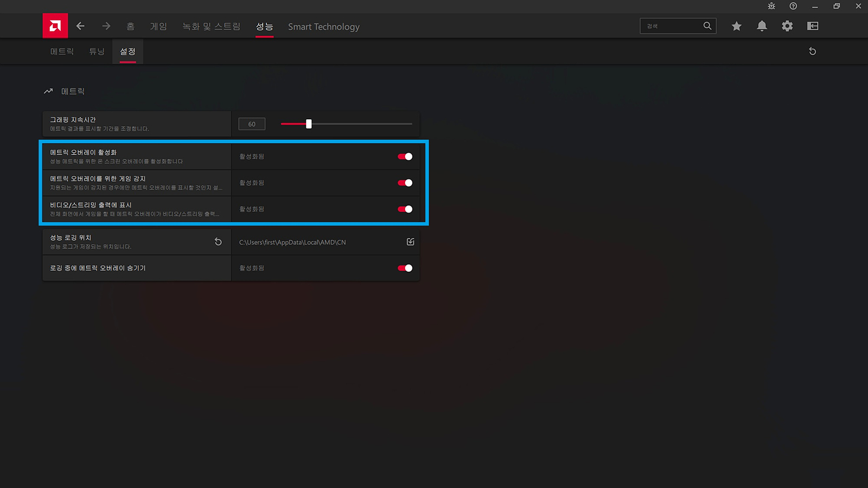868x488 pixels.
Task: Open notifications bell icon
Action: tap(762, 26)
